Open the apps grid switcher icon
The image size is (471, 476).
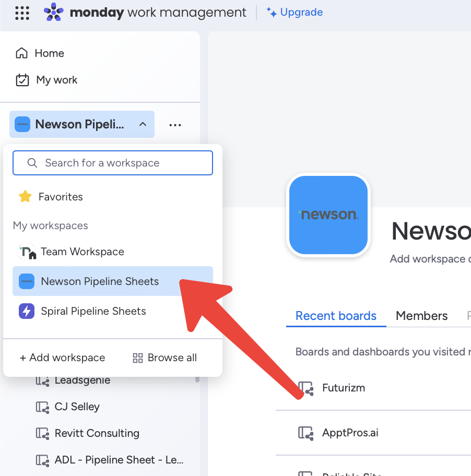tap(22, 13)
